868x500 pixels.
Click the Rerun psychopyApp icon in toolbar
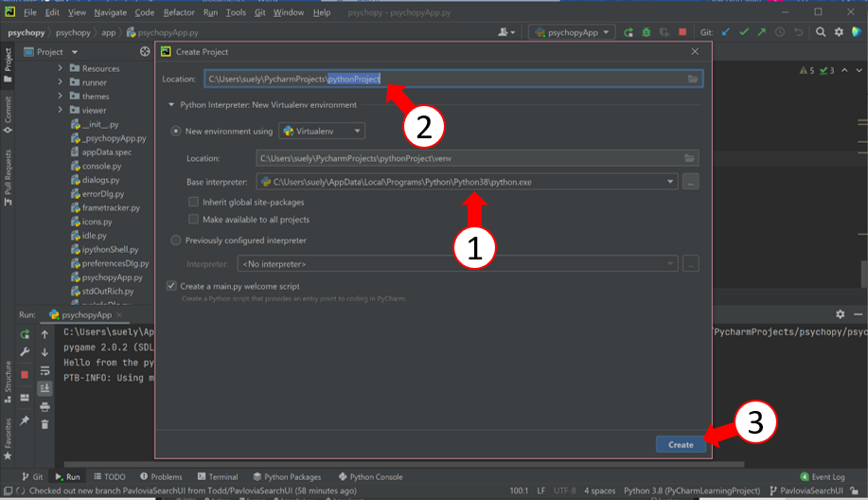pyautogui.click(x=629, y=32)
